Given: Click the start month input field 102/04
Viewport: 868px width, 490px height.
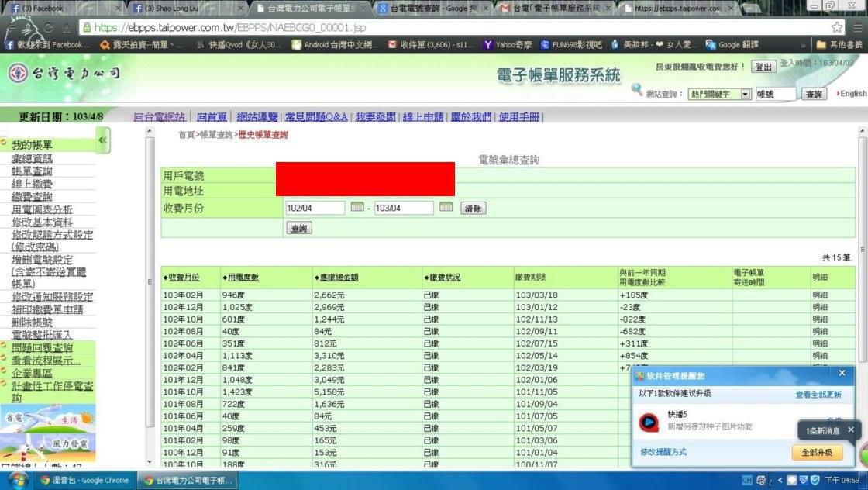Looking at the screenshot, I should point(315,208).
